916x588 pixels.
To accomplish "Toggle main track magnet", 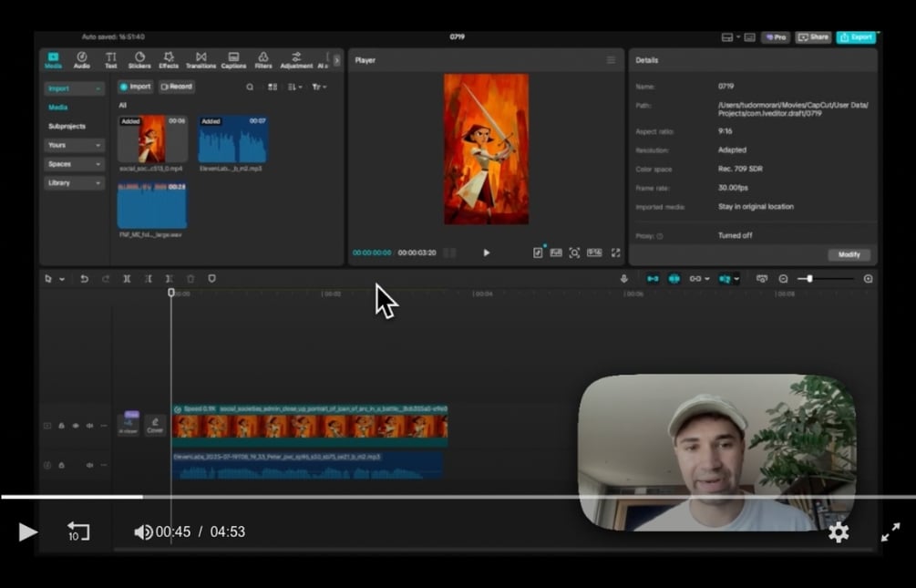I will pos(653,279).
